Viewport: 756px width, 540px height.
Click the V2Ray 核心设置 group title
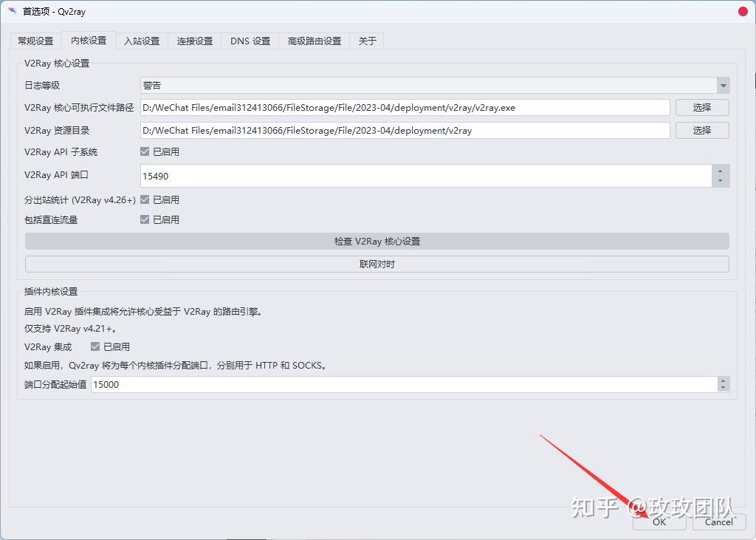click(57, 64)
